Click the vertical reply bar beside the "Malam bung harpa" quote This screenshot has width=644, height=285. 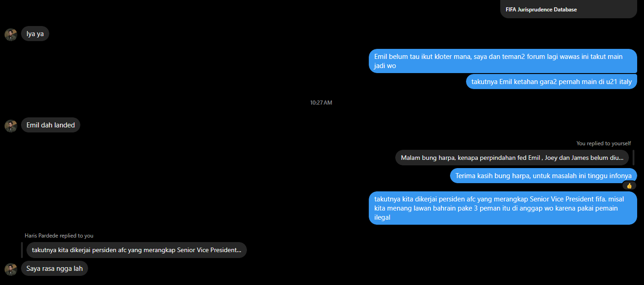(x=634, y=158)
